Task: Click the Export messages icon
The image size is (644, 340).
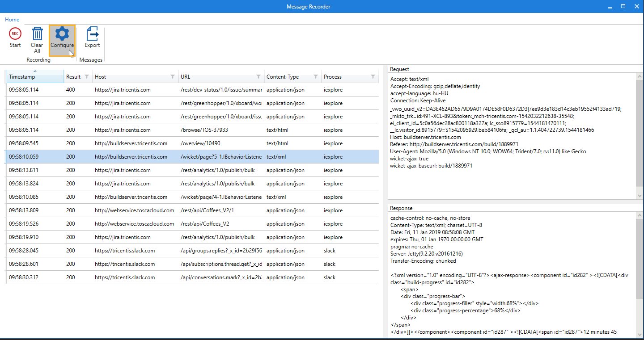Action: point(92,34)
